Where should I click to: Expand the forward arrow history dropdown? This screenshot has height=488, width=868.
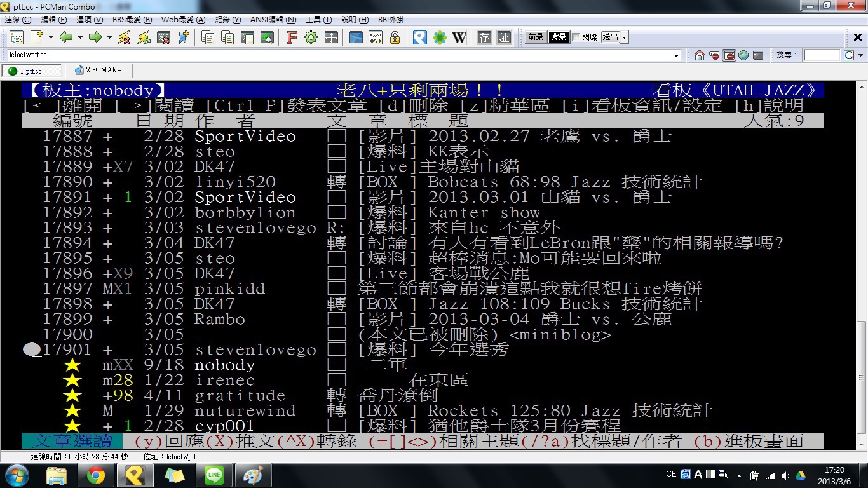pos(109,37)
